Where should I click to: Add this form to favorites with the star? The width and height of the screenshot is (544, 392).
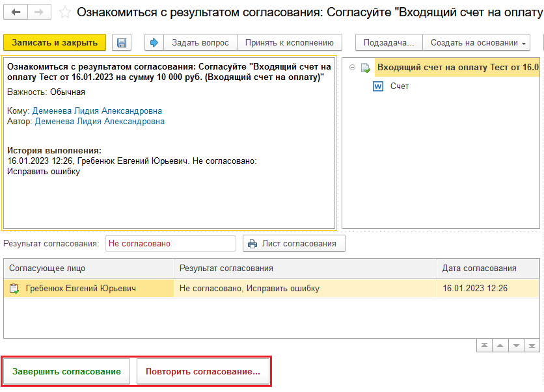point(65,12)
